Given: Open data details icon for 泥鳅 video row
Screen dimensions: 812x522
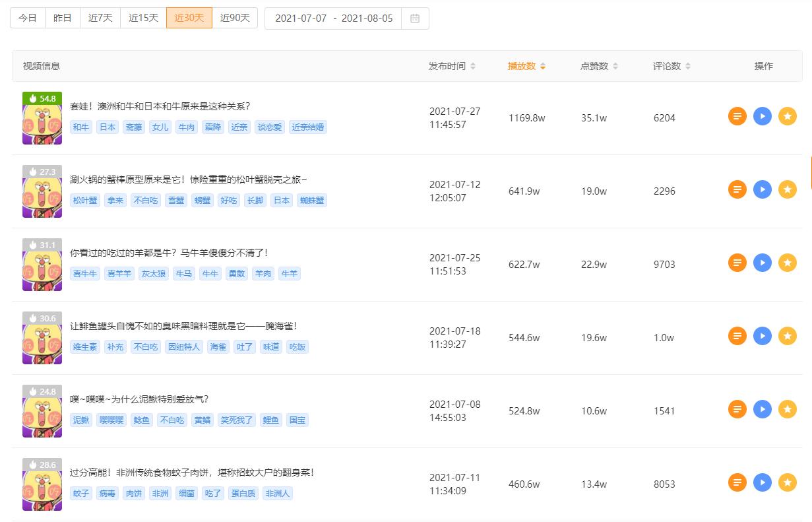Looking at the screenshot, I should (737, 408).
